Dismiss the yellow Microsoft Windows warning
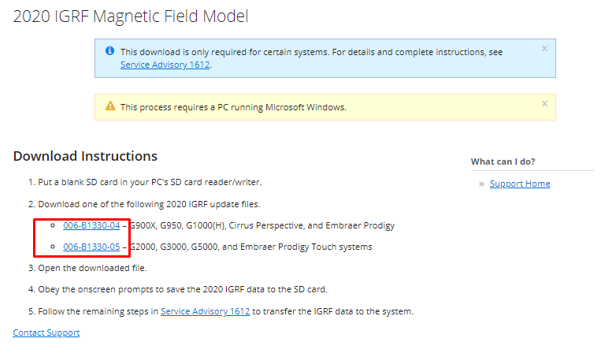Viewport: 609px width, 360px height. [x=545, y=104]
